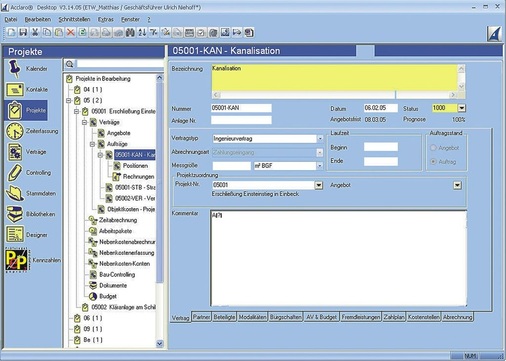Image resolution: width=506 pixels, height=361 pixels.
Task: Open the Kalender pushpin icon
Action: pyautogui.click(x=14, y=68)
